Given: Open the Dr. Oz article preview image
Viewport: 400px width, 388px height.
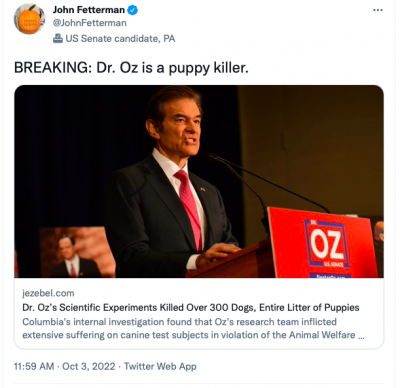Looking at the screenshot, I should point(199,181).
